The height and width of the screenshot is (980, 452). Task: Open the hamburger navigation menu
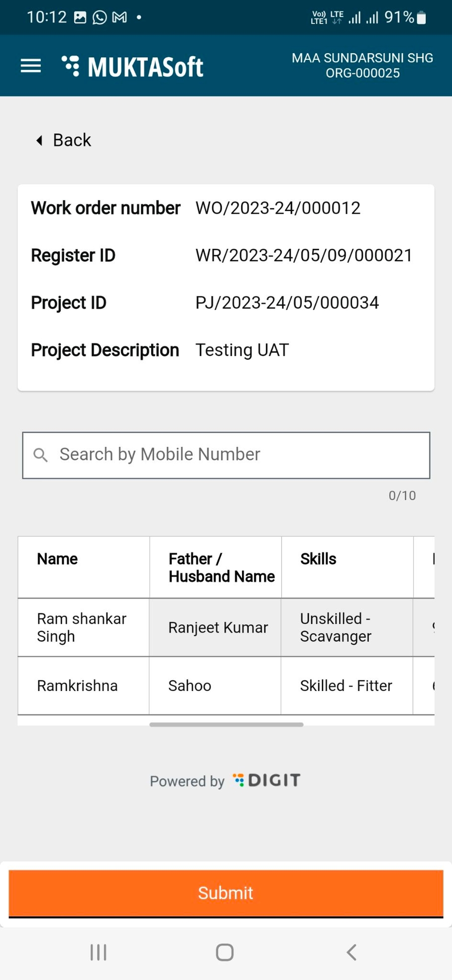pos(31,66)
